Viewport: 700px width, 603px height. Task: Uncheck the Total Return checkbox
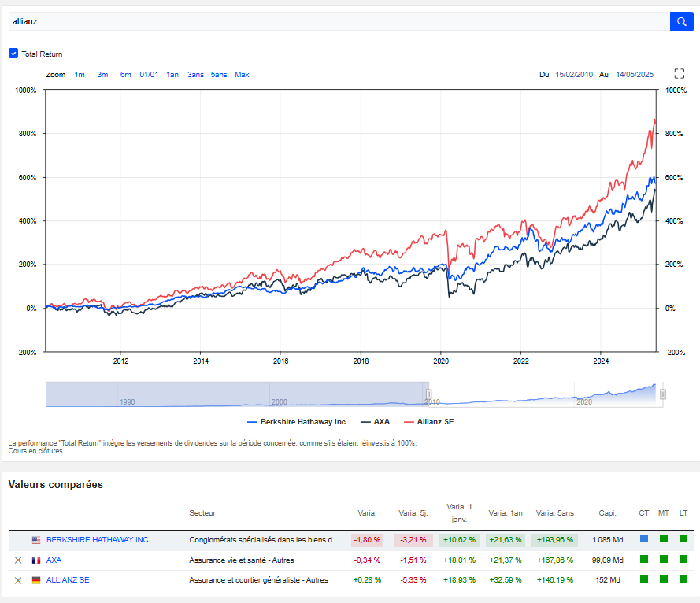click(x=13, y=54)
